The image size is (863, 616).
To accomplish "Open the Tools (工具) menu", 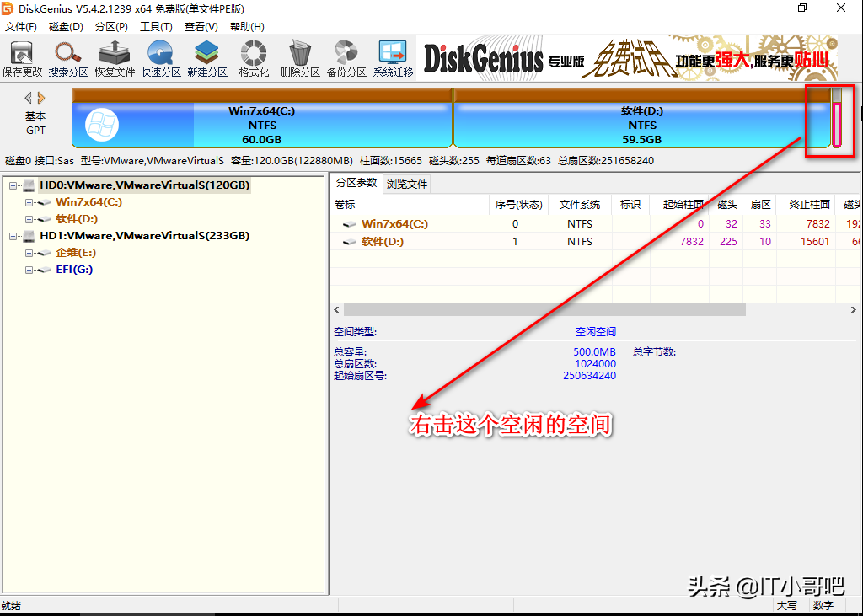I will (156, 26).
